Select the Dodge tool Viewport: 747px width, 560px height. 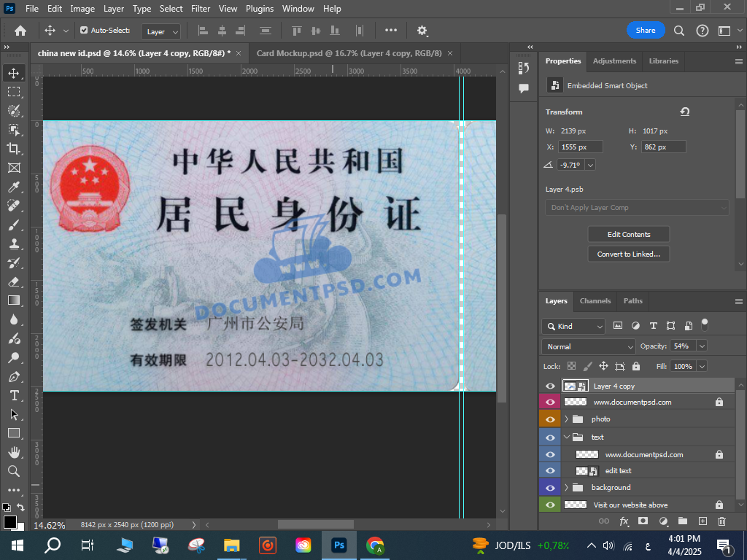[14, 357]
